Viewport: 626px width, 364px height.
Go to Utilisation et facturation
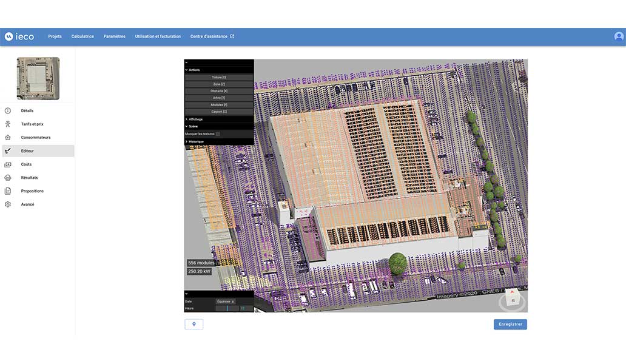point(158,36)
